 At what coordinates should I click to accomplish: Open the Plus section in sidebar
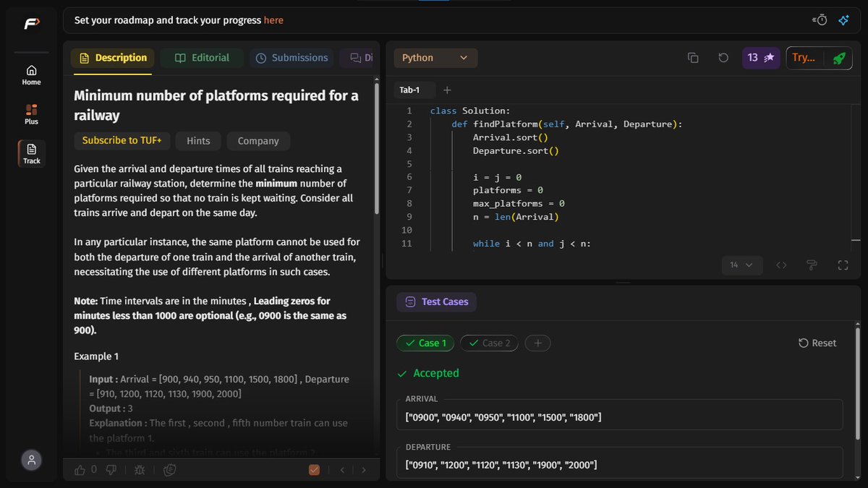pos(31,115)
